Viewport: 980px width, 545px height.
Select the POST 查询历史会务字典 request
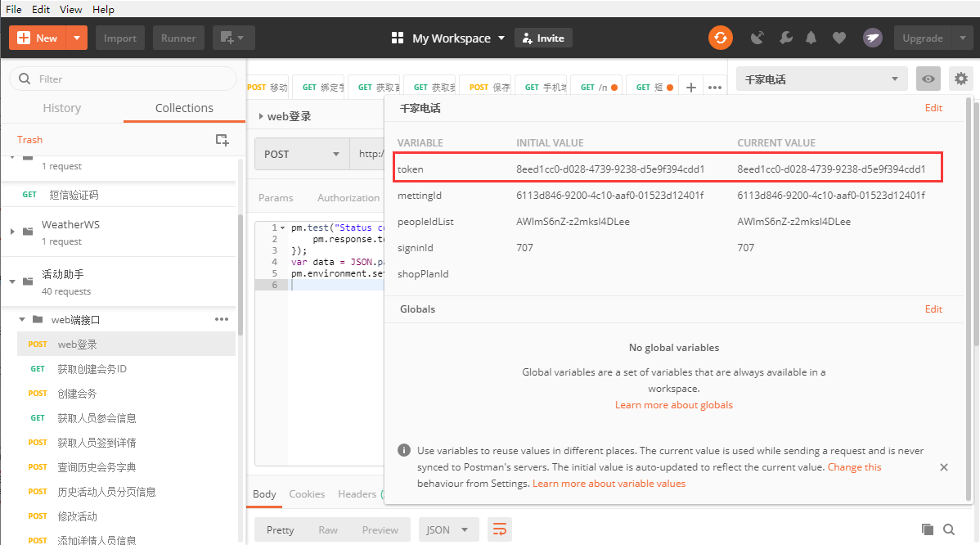point(126,467)
